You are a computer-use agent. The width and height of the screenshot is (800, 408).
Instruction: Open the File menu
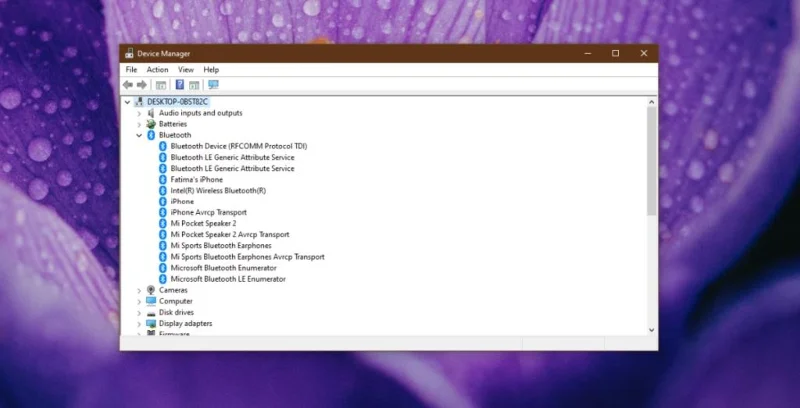tap(131, 69)
